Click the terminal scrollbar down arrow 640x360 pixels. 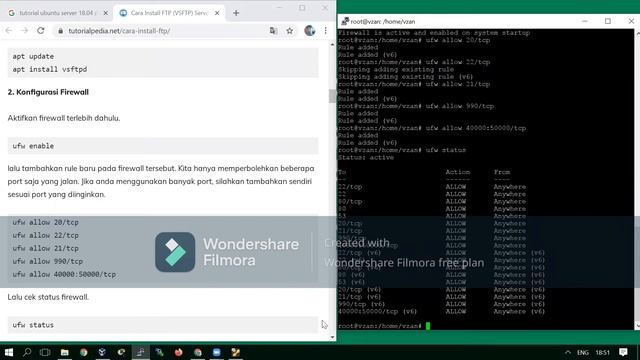[637, 326]
